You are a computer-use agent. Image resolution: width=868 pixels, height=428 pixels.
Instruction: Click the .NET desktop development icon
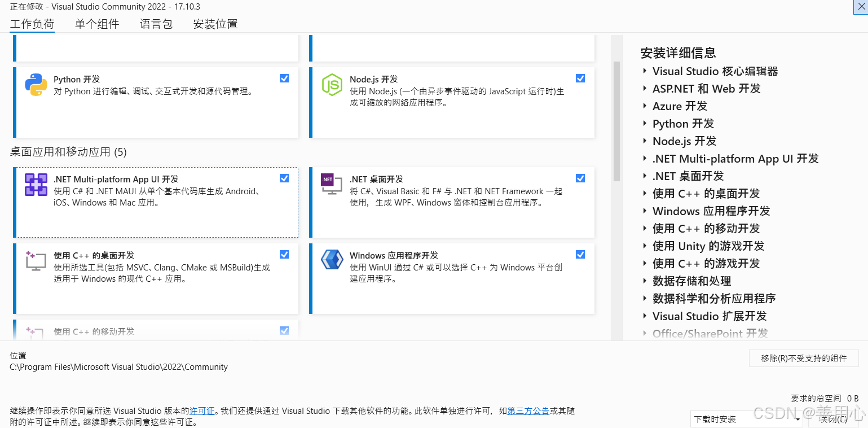pos(332,185)
